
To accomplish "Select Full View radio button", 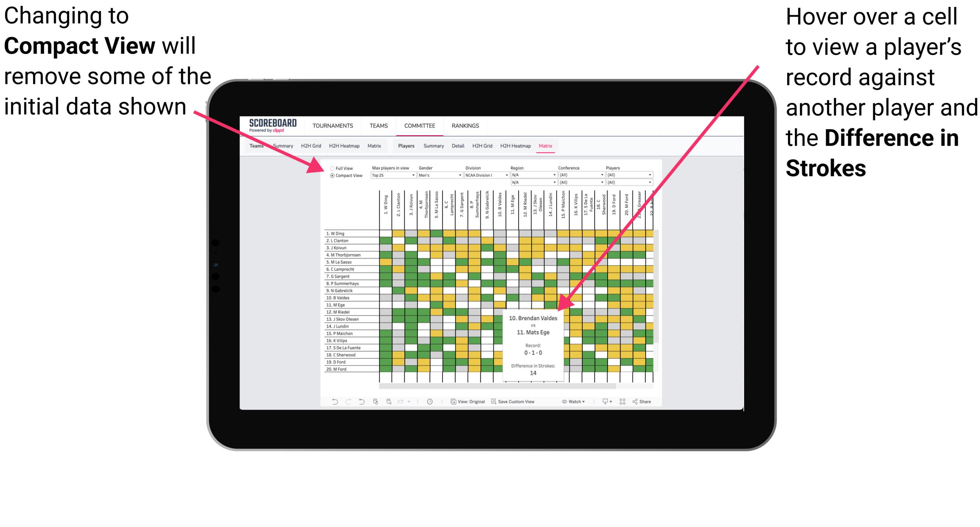I will click(331, 169).
